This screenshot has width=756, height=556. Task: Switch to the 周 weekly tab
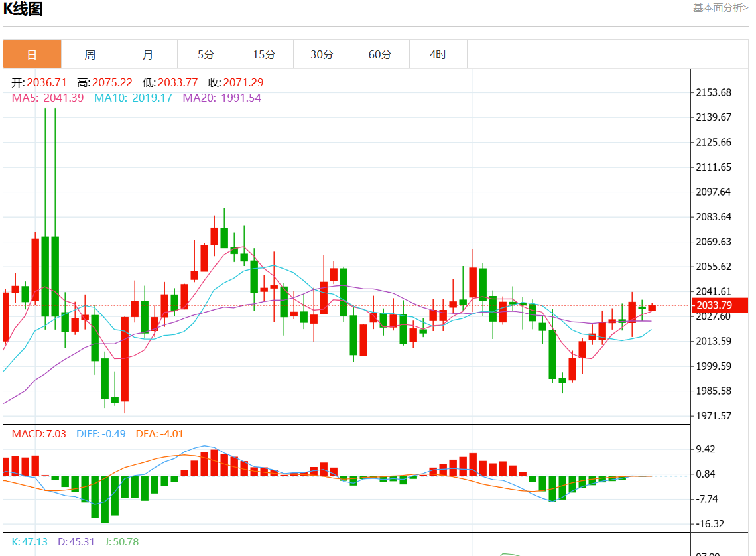click(90, 54)
